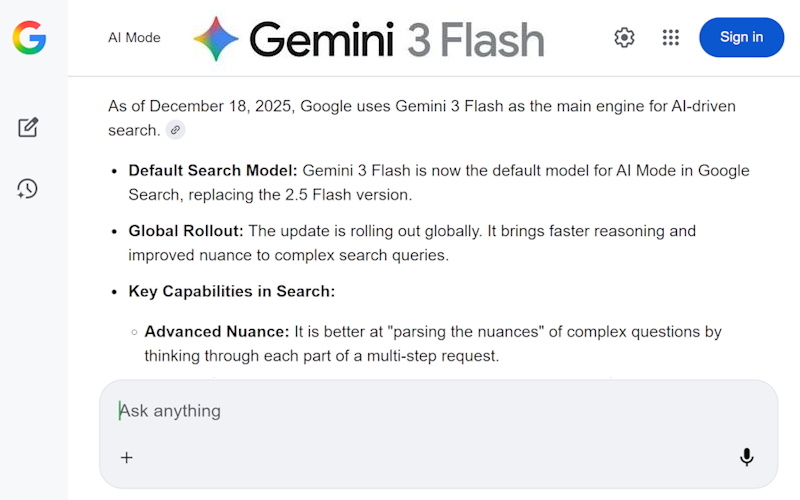The width and height of the screenshot is (800, 500).
Task: Click the Gemini sparkle logo
Action: tap(216, 39)
